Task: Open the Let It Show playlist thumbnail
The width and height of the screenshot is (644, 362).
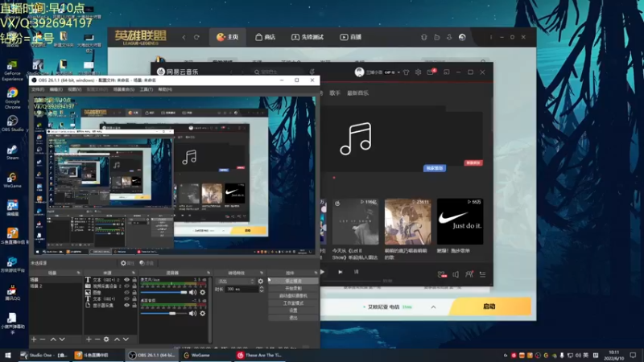Action: pos(355,222)
